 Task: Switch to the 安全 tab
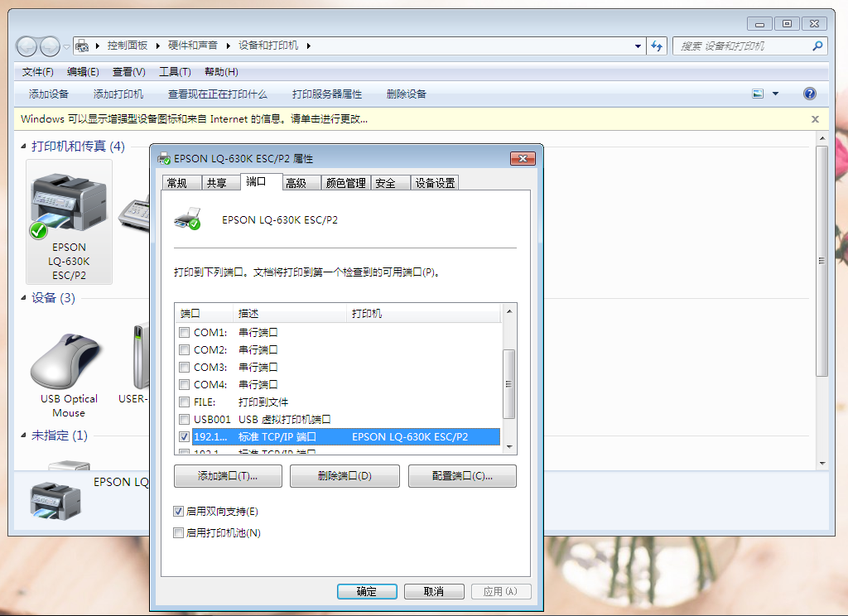391,183
